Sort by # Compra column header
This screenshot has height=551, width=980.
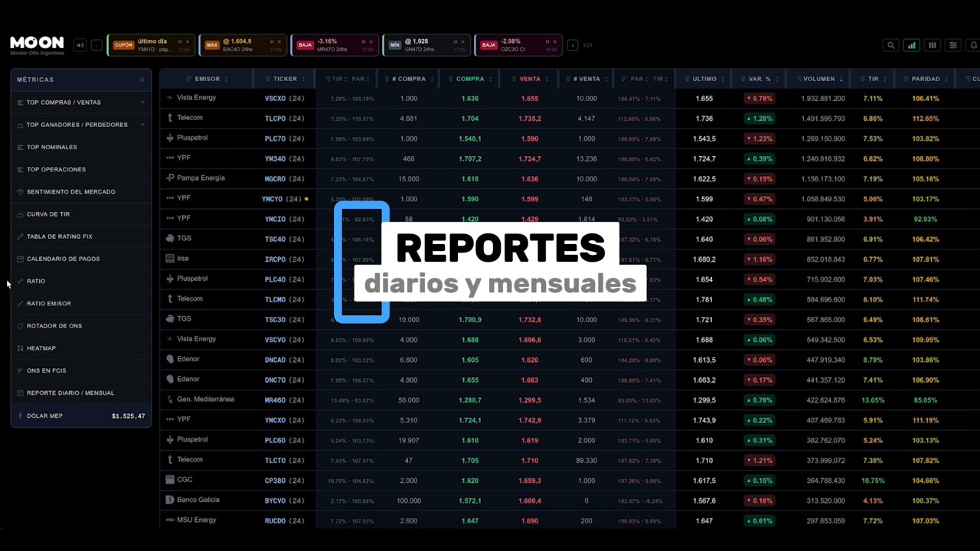point(409,79)
